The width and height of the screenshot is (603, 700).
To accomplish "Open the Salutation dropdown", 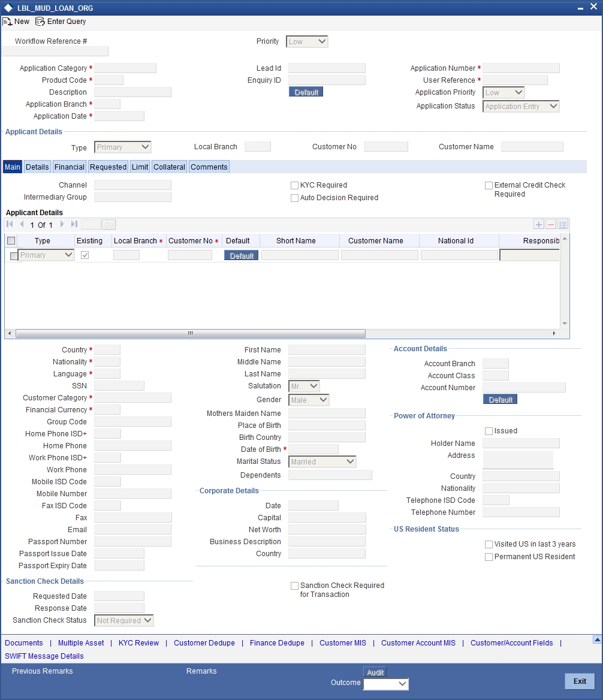I will tap(304, 386).
